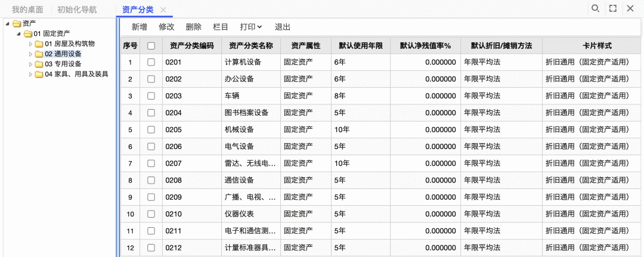Click the 0205 code cell

pyautogui.click(x=192, y=130)
